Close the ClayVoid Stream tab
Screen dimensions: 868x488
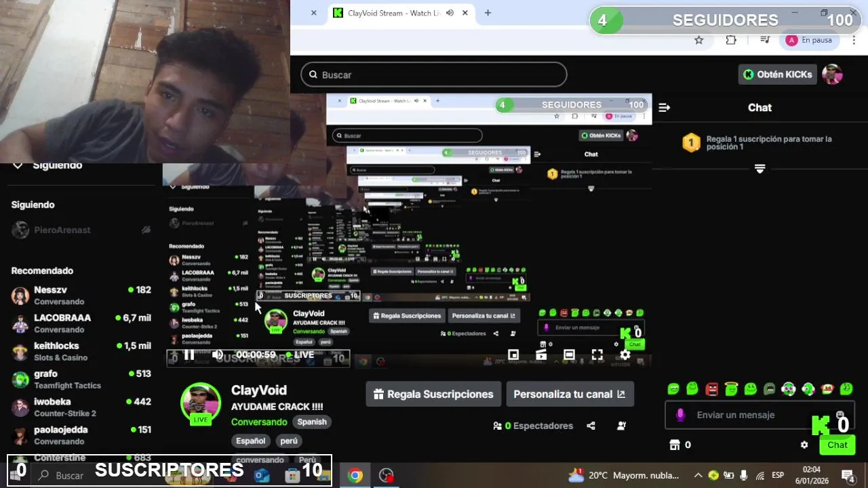(465, 13)
